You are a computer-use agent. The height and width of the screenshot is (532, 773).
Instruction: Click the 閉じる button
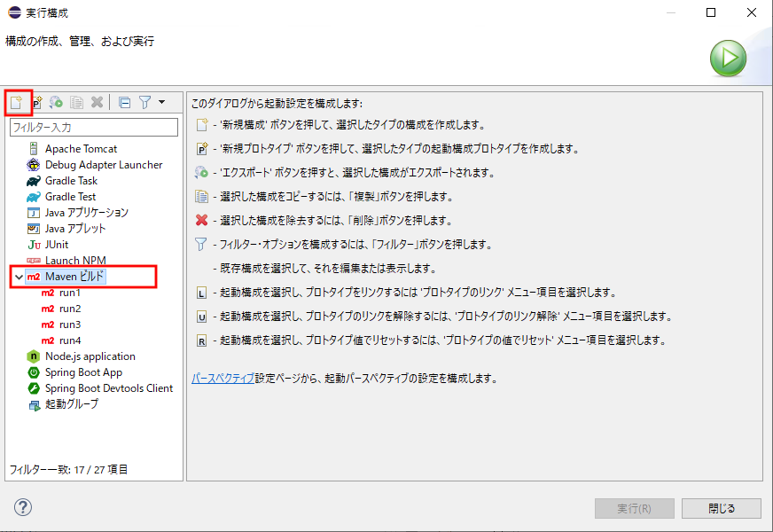(721, 508)
